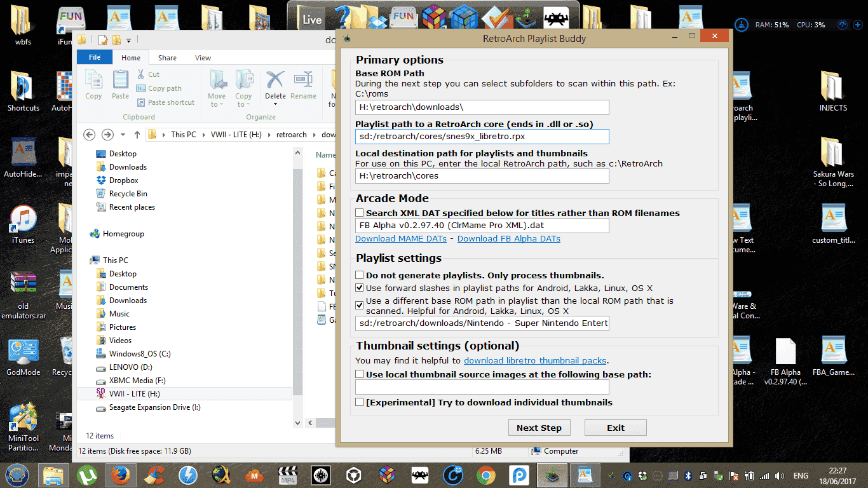Image resolution: width=868 pixels, height=488 pixels.
Task: Click the Cut scissors icon
Action: [x=141, y=74]
